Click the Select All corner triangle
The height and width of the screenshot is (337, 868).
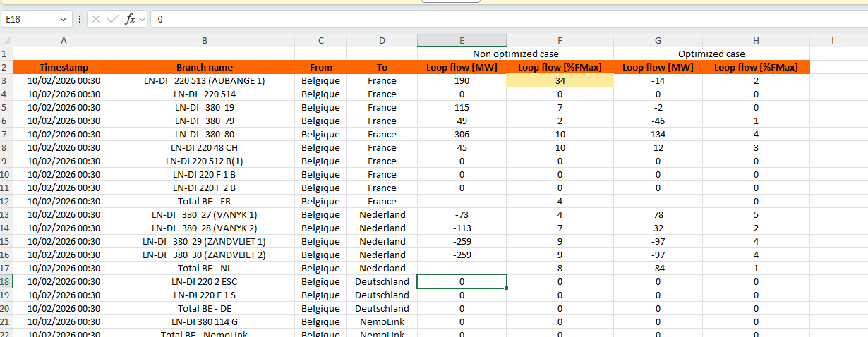coord(6,41)
